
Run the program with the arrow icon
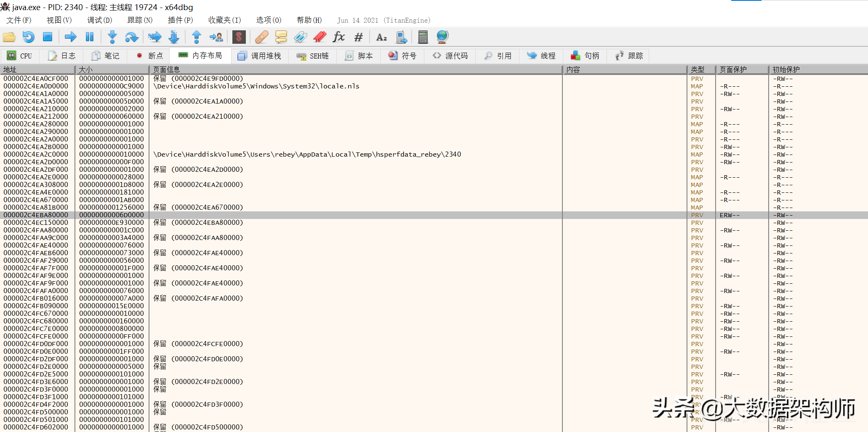pyautogui.click(x=70, y=37)
